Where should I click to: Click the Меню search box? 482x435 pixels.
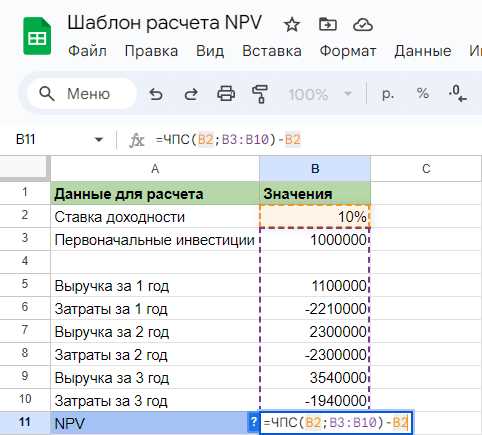click(x=82, y=94)
